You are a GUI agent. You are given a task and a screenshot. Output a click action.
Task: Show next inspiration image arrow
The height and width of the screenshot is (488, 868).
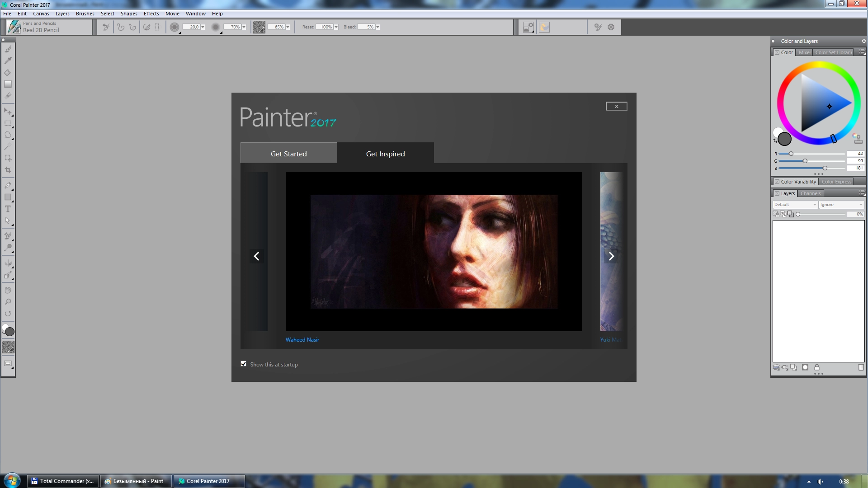pyautogui.click(x=611, y=256)
